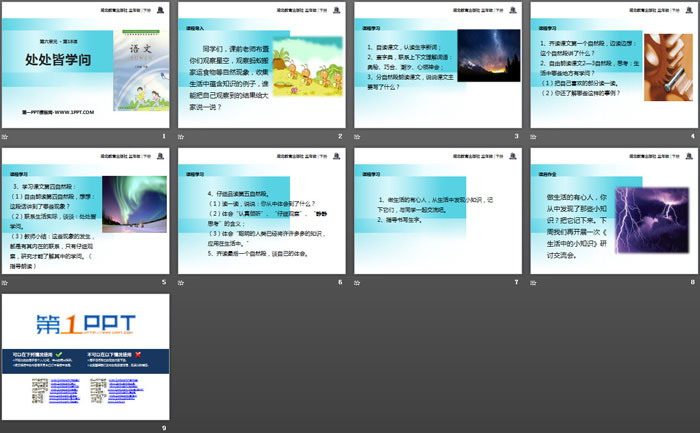This screenshot has height=433, width=700.
Task: Click the night sky photo on slide 3
Action: tap(489, 55)
